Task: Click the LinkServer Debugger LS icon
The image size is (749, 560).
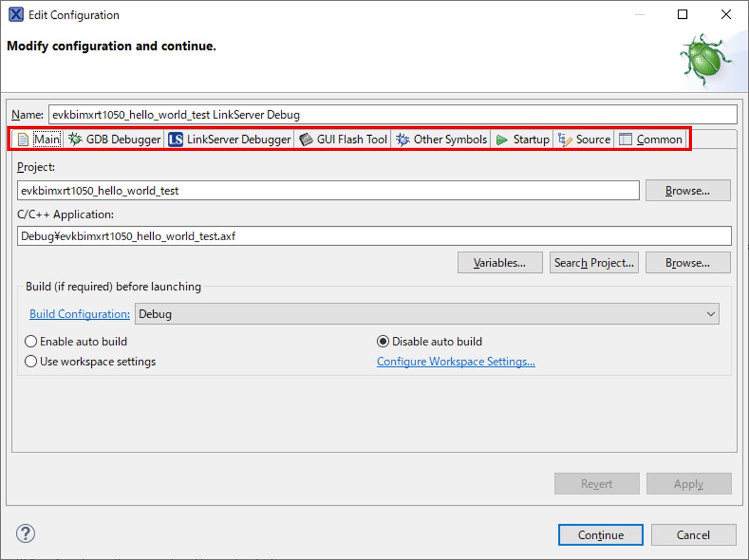Action: tap(176, 139)
